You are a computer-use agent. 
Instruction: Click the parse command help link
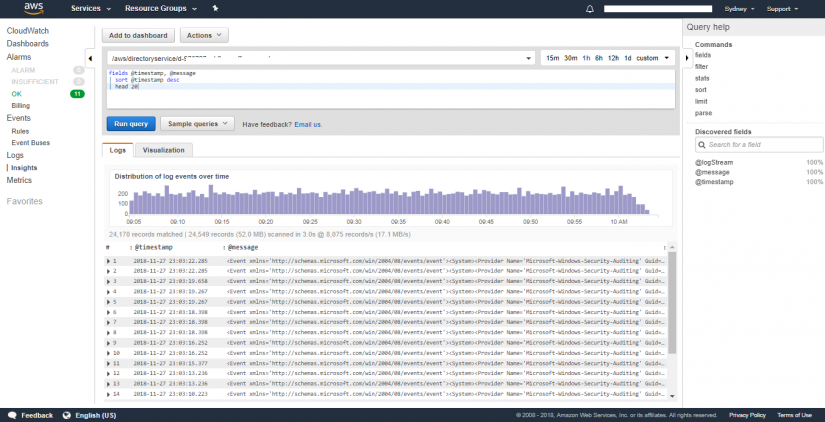[x=703, y=113]
